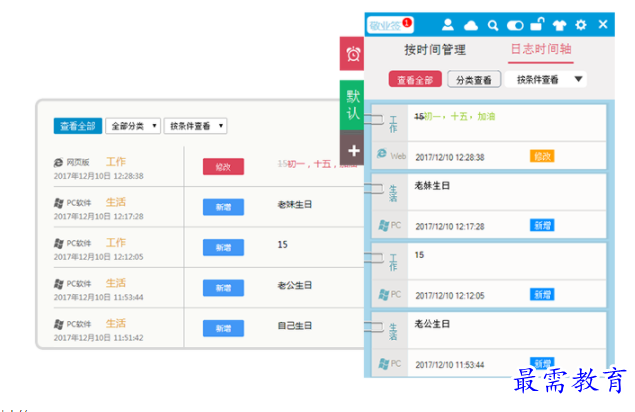Open the red alarm clock side tab
The width and height of the screenshot is (635, 412).
click(352, 53)
